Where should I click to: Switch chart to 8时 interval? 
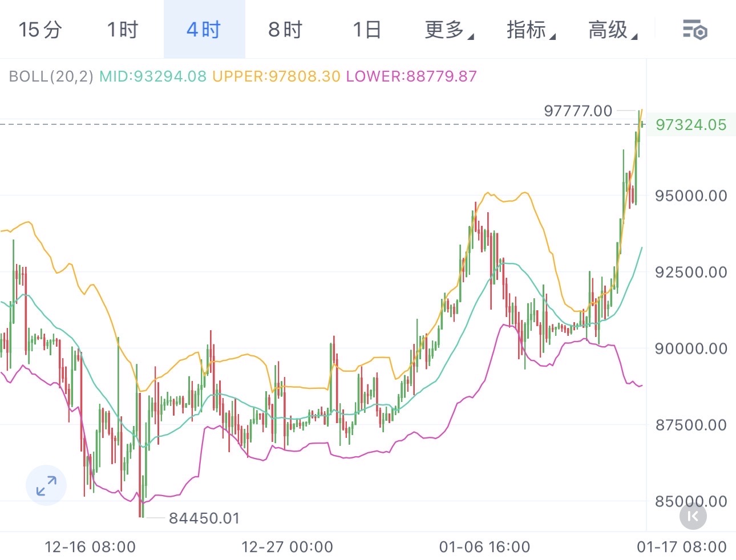coord(285,30)
